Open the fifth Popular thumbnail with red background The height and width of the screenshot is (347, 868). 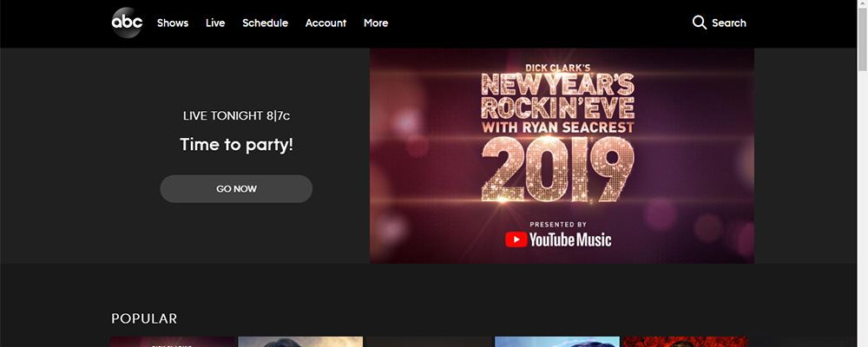tap(685, 342)
